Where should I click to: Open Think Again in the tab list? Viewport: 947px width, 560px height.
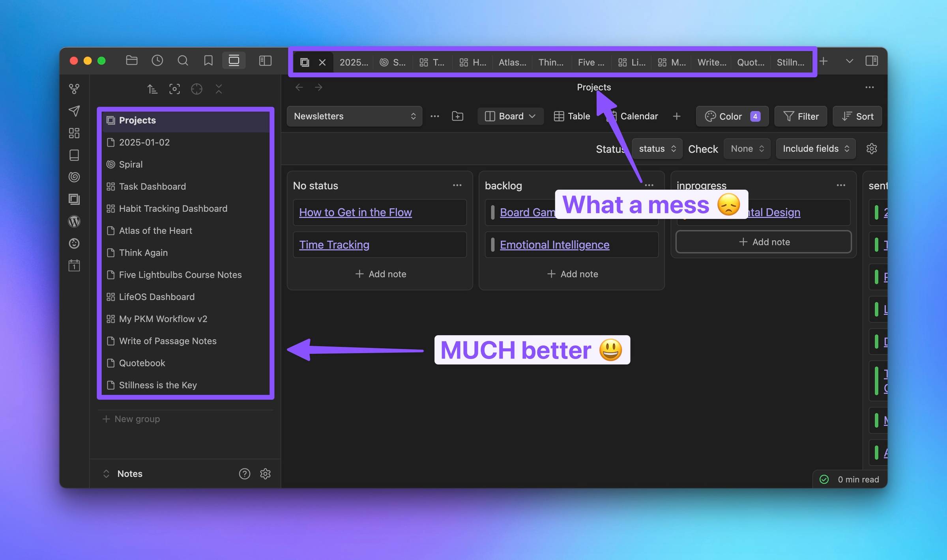click(x=185, y=253)
